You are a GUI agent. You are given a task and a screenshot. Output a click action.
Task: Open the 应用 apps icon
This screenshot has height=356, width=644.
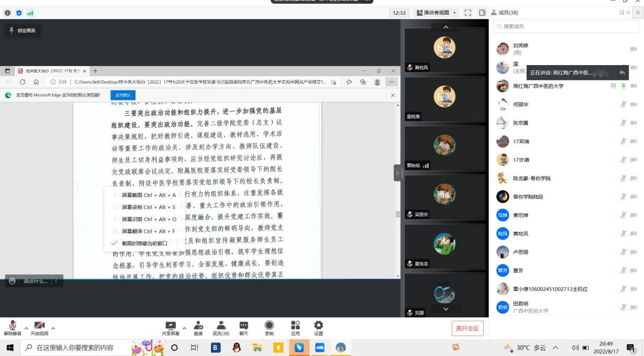(295, 328)
